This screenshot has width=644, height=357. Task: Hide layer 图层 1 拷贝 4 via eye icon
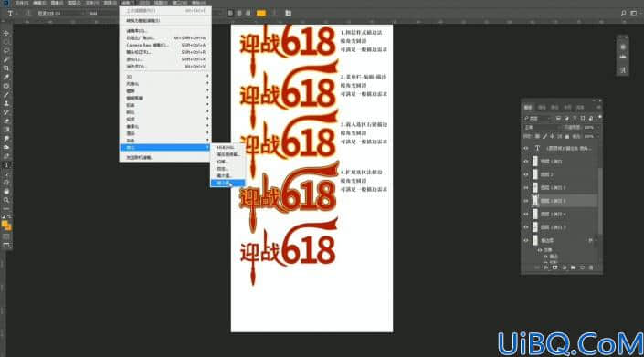tap(526, 214)
